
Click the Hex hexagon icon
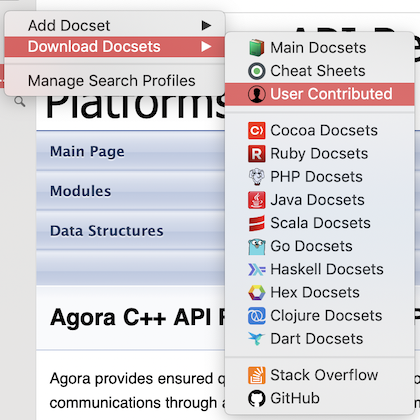(x=257, y=293)
